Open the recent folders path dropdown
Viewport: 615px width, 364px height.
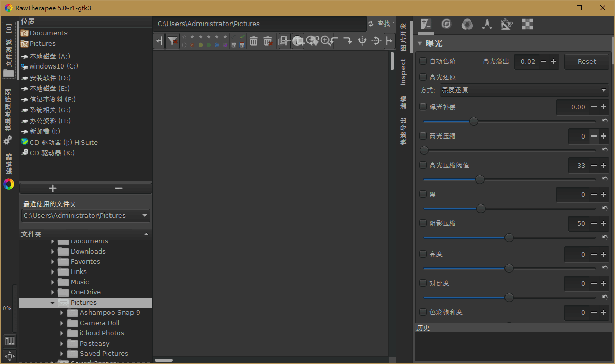click(x=86, y=216)
